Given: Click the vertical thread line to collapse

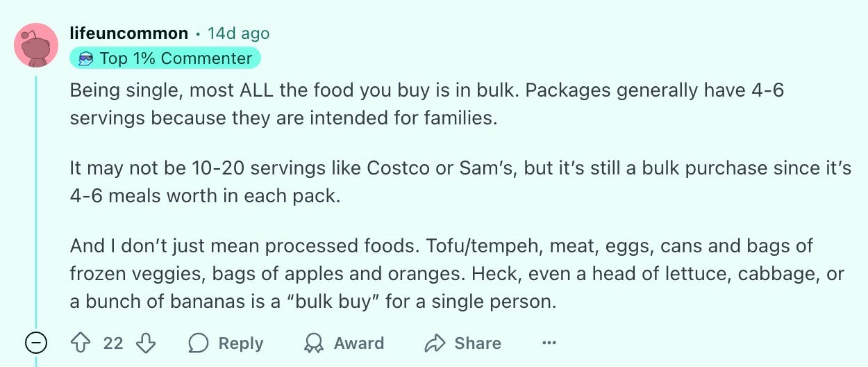Looking at the screenshot, I should click(36, 202).
